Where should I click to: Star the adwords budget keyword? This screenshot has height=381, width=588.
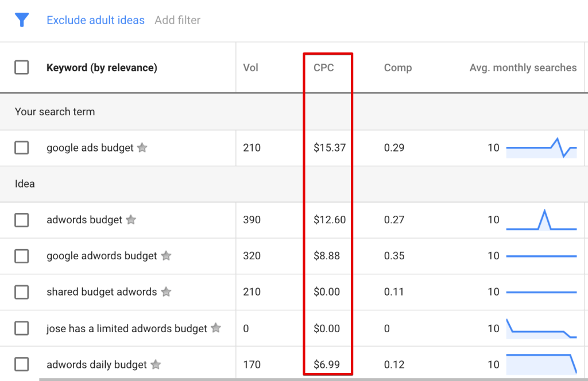[131, 219]
